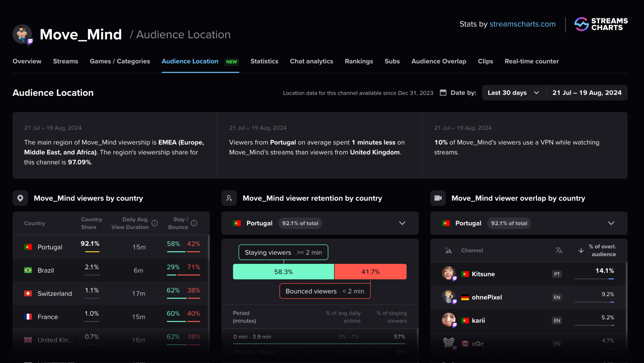The width and height of the screenshot is (644, 363).
Task: Open the Last 30 days dropdown
Action: click(x=514, y=93)
